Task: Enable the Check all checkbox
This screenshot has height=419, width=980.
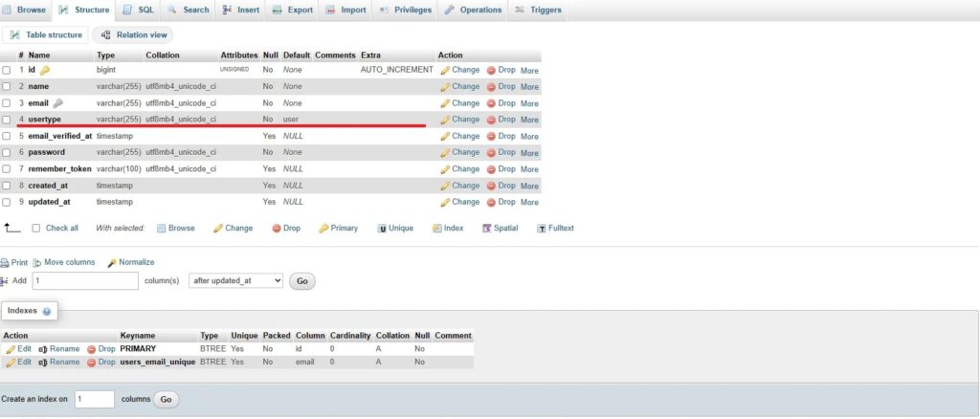Action: point(36,229)
